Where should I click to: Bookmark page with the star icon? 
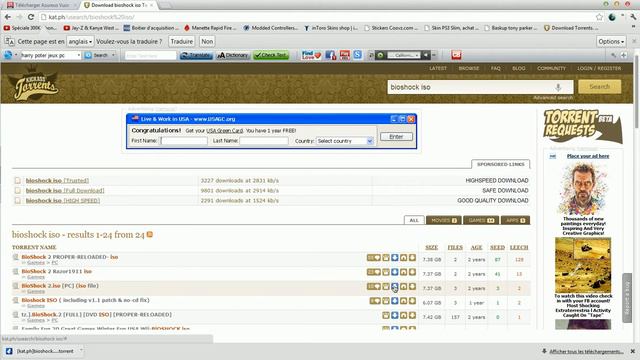pos(599,17)
